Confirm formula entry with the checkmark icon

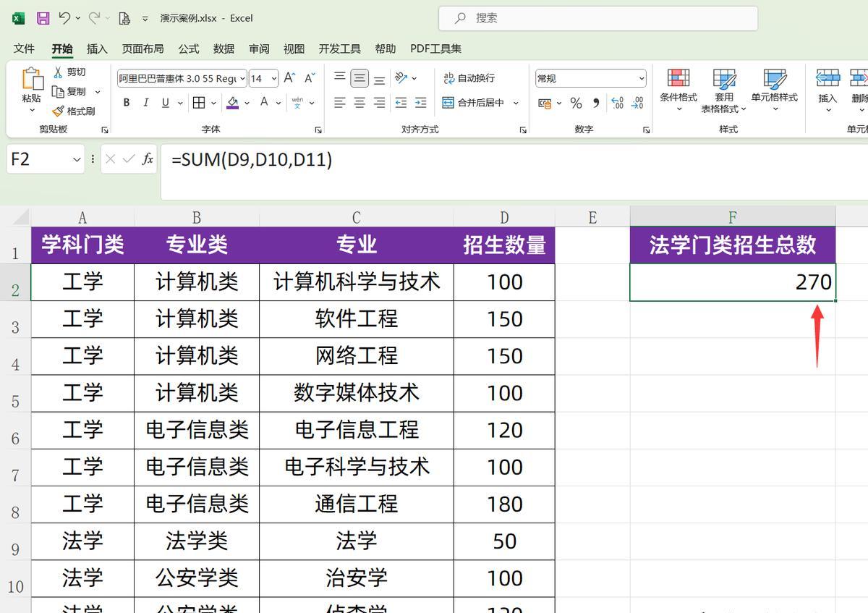pyautogui.click(x=129, y=158)
